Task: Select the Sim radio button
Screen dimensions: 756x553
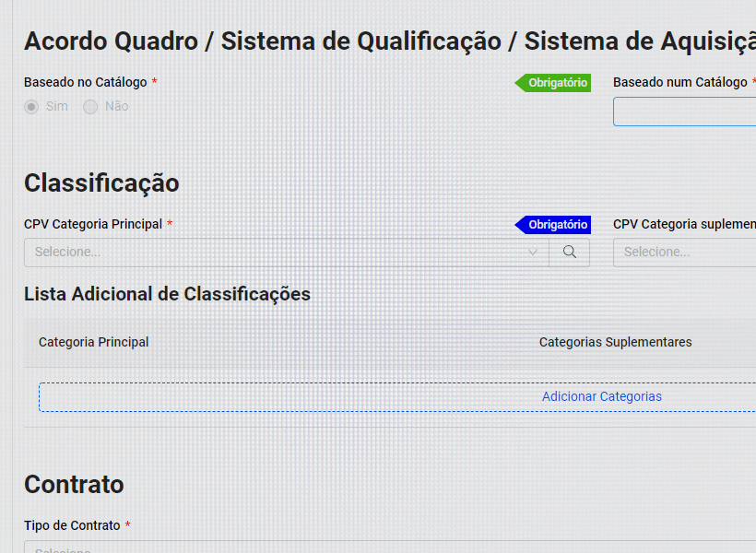Action: coord(32,107)
